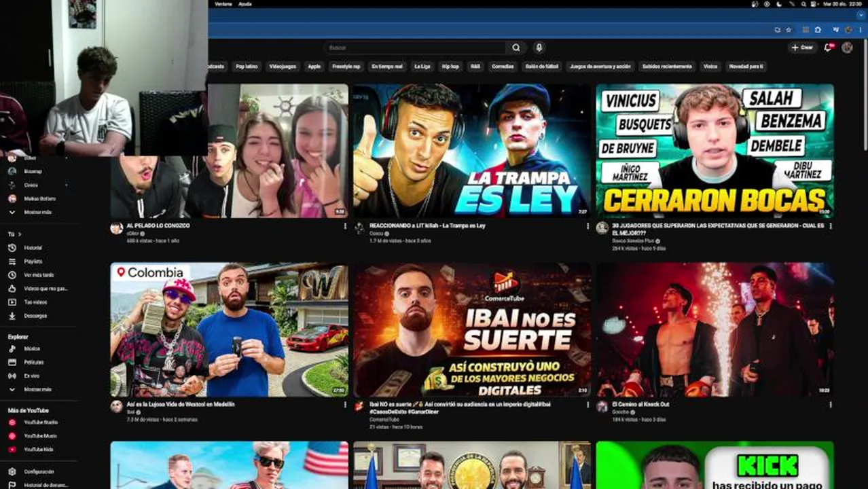Select the Novedad para ti chip
The width and height of the screenshot is (868, 489).
[746, 67]
